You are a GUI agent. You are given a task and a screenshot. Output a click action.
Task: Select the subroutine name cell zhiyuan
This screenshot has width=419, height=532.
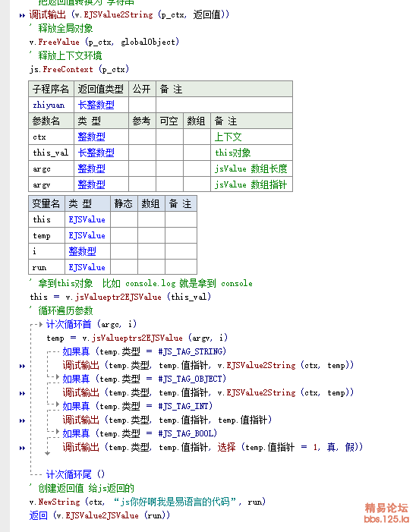[x=51, y=105]
